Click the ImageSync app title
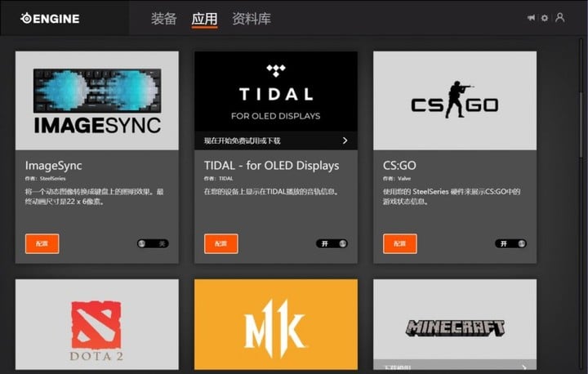This screenshot has width=588, height=374. coord(54,166)
